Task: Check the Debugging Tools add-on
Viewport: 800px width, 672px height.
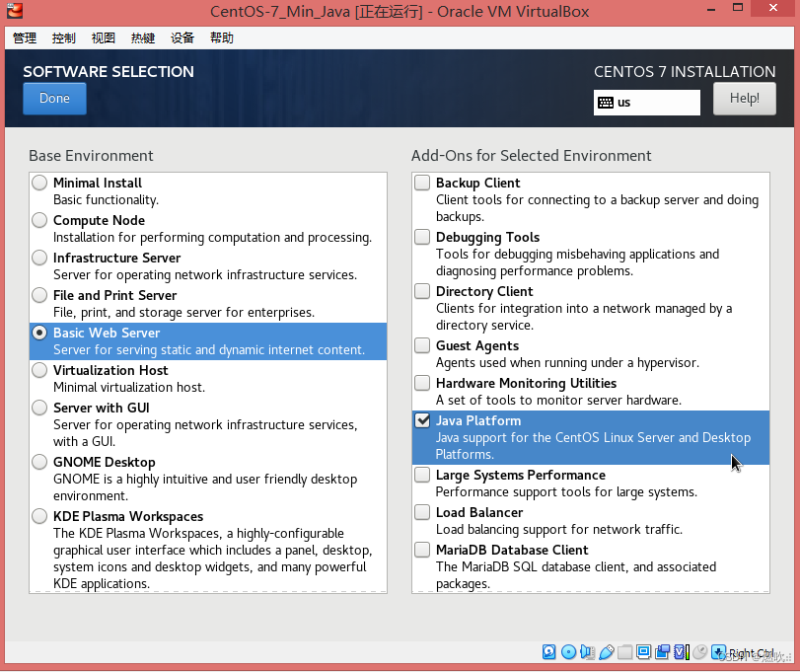Action: tap(422, 237)
